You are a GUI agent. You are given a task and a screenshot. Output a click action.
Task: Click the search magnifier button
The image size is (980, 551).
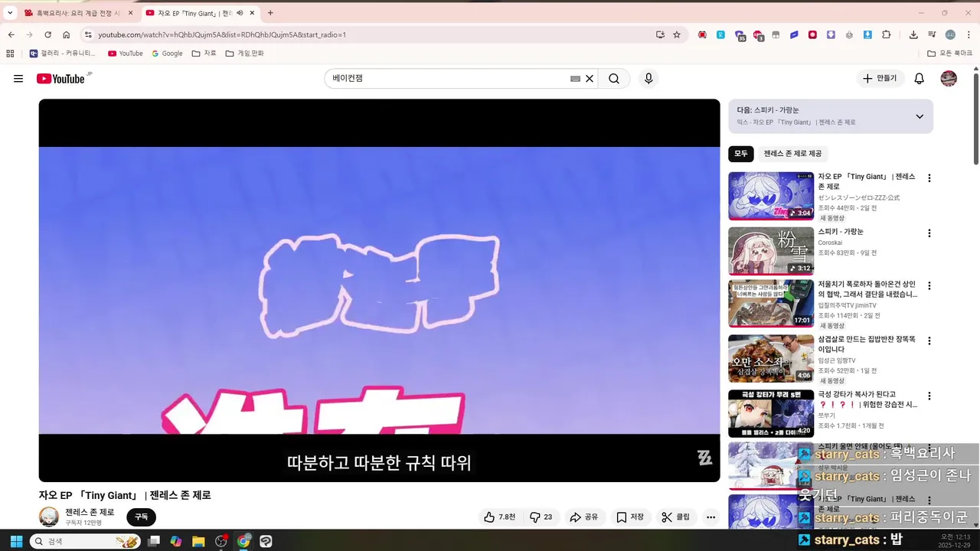614,79
